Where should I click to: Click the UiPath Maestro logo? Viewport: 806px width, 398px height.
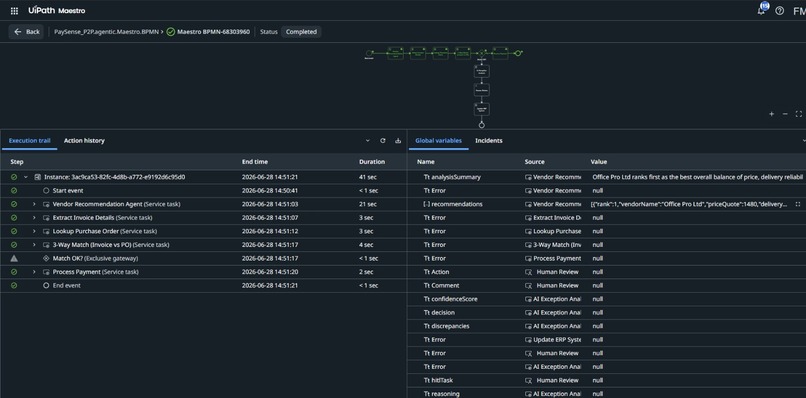pyautogui.click(x=57, y=10)
